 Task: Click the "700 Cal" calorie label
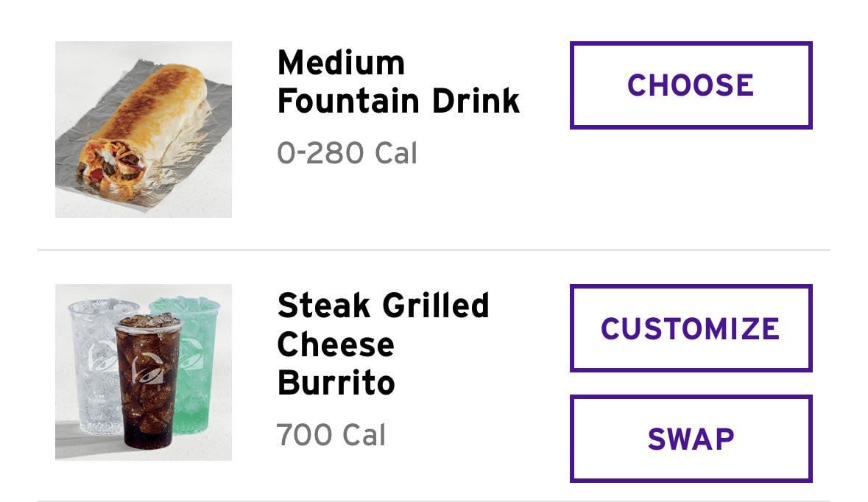click(331, 435)
